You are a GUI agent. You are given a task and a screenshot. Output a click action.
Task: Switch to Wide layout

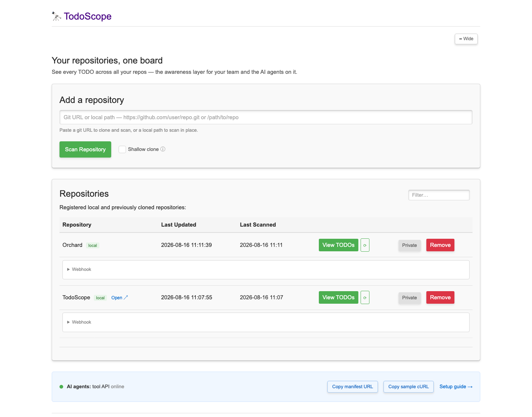(466, 39)
